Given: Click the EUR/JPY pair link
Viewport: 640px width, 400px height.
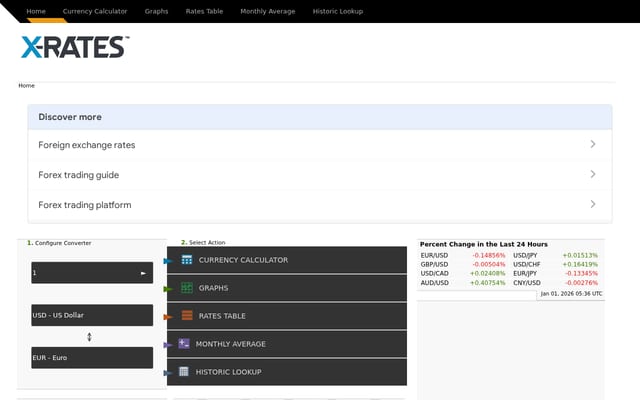Looking at the screenshot, I should (x=525, y=273).
